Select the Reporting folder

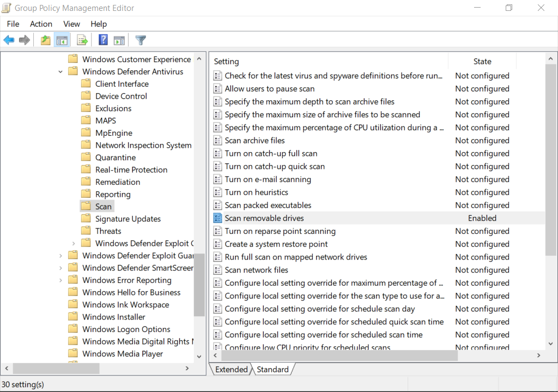(x=113, y=194)
